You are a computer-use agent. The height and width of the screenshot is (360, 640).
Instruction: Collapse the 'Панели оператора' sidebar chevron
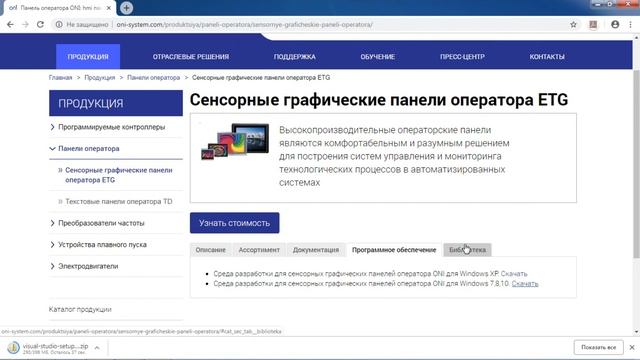[x=52, y=149]
